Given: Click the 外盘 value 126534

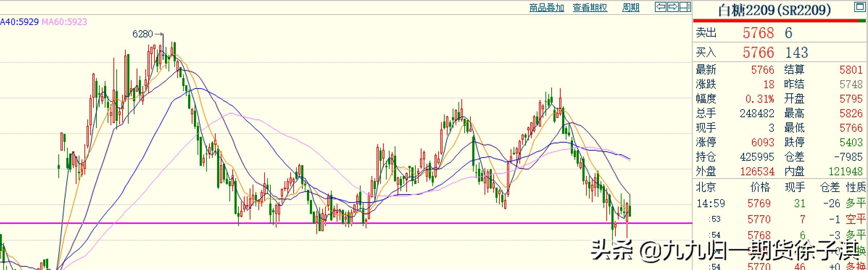Looking at the screenshot, I should point(757,171).
